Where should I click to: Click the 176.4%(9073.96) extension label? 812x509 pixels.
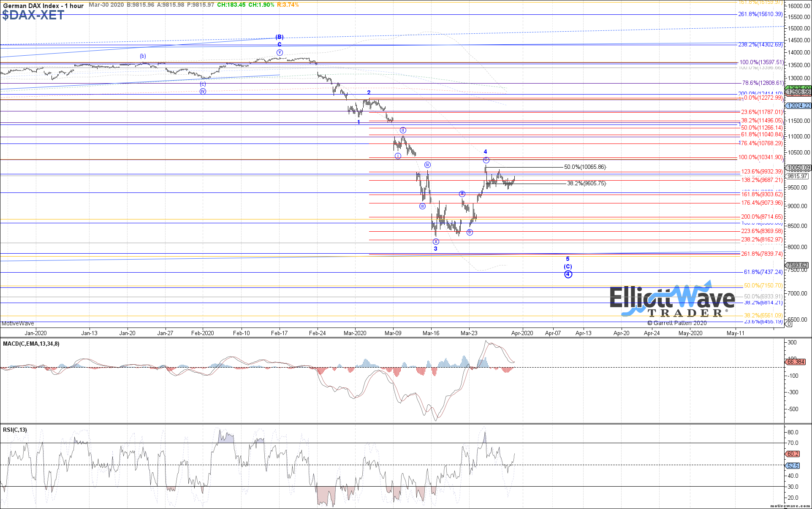[x=762, y=203]
